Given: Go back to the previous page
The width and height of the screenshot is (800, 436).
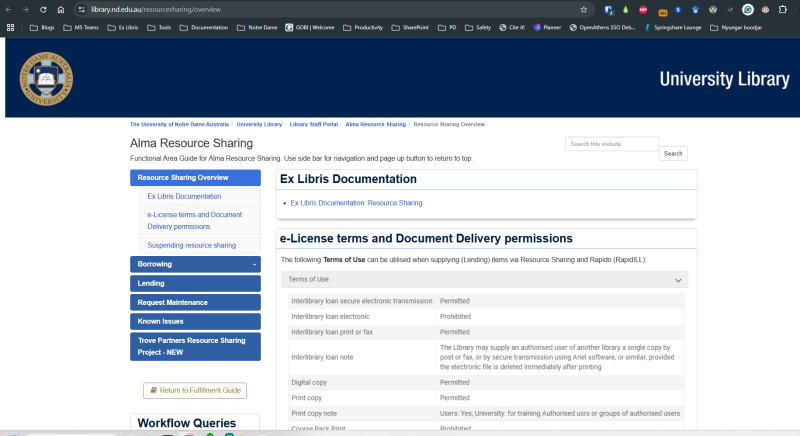Looking at the screenshot, I should 9,10.
